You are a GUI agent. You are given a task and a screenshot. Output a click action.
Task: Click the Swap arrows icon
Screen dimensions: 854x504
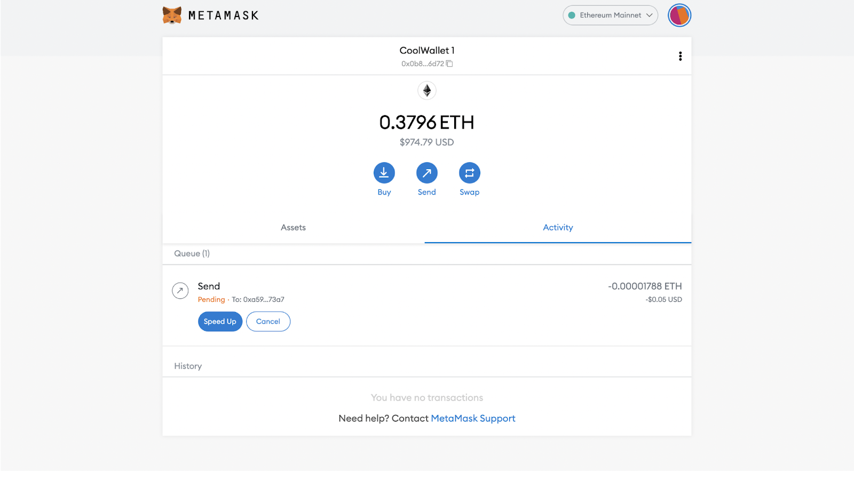tap(470, 173)
